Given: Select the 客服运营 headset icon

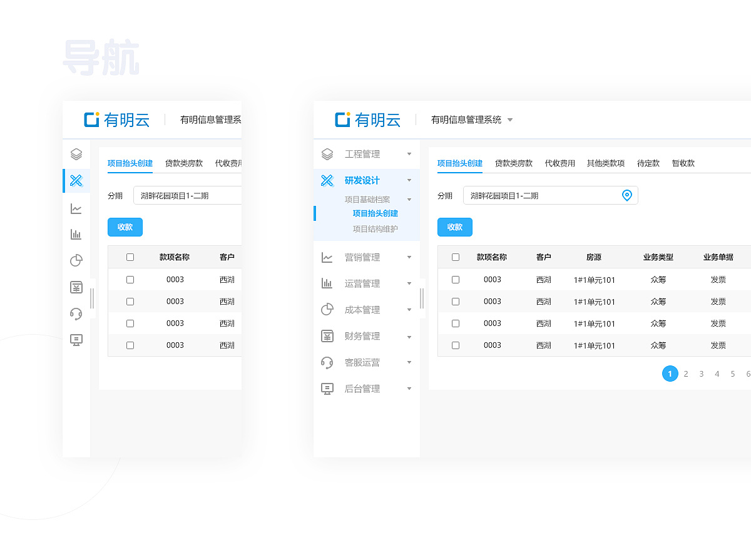Looking at the screenshot, I should pyautogui.click(x=327, y=362).
